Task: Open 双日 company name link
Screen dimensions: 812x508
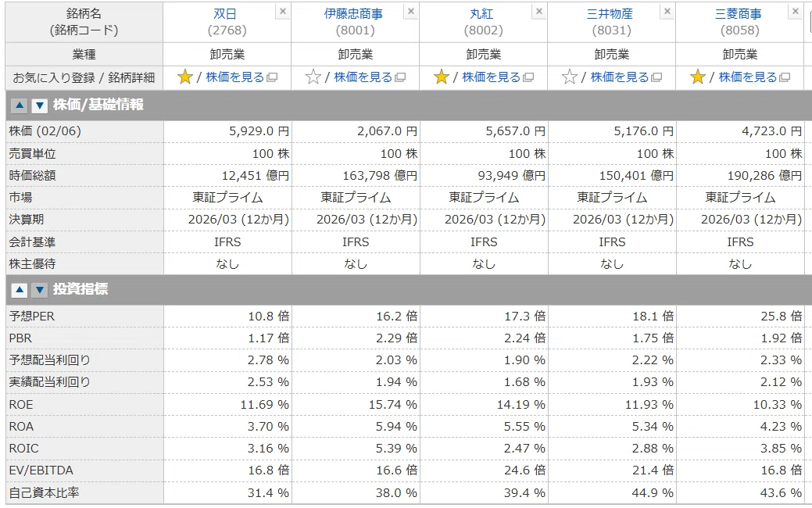Action: click(225, 14)
